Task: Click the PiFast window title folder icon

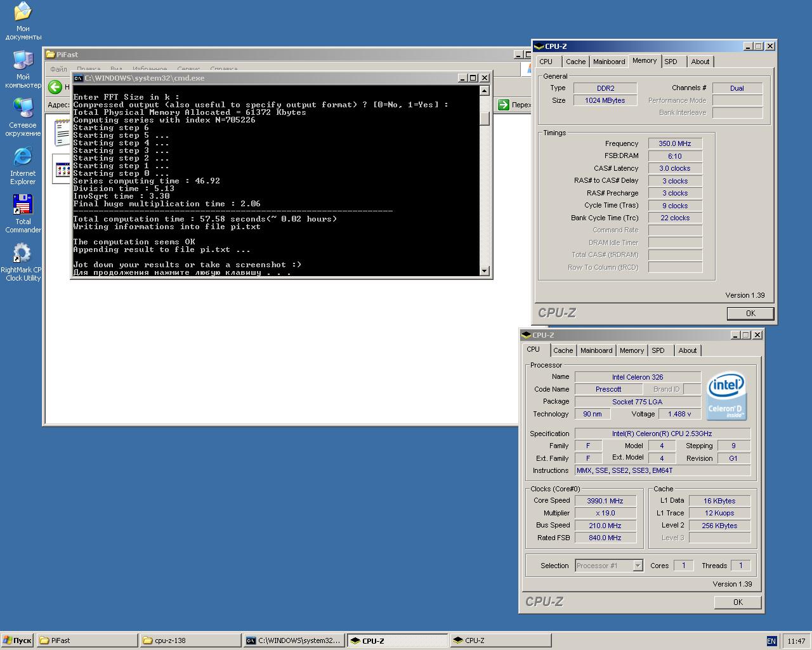Action: (50, 55)
